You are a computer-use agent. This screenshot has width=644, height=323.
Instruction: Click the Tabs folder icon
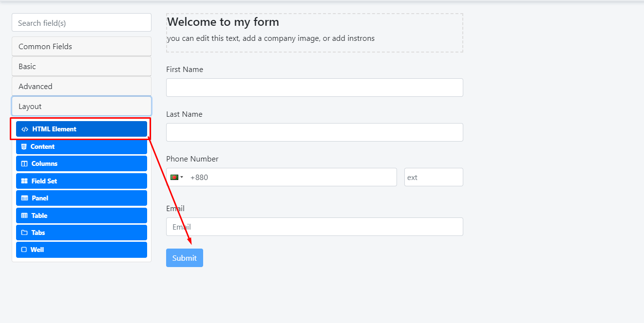click(24, 233)
